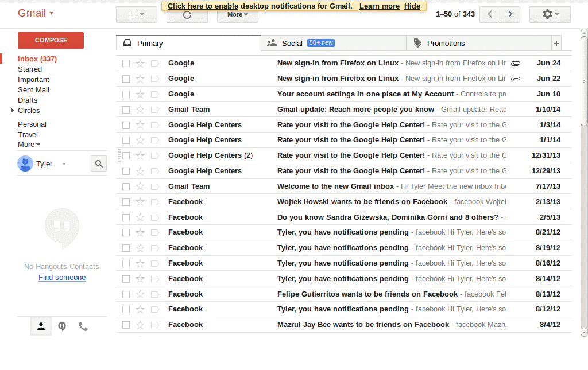
Task: Add a new inbox tab with plus icon
Action: 556,44
